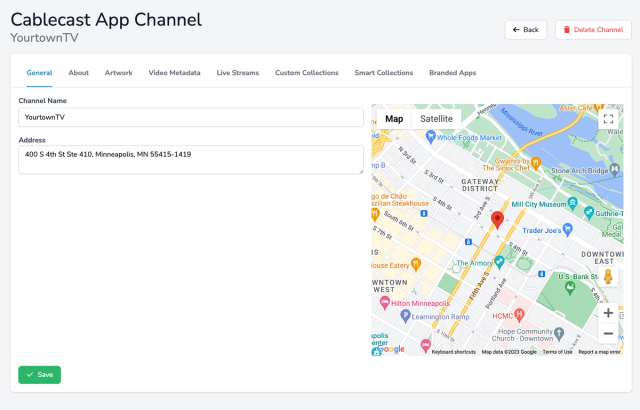640x410 pixels.
Task: Open the Artwork tab
Action: pos(119,73)
